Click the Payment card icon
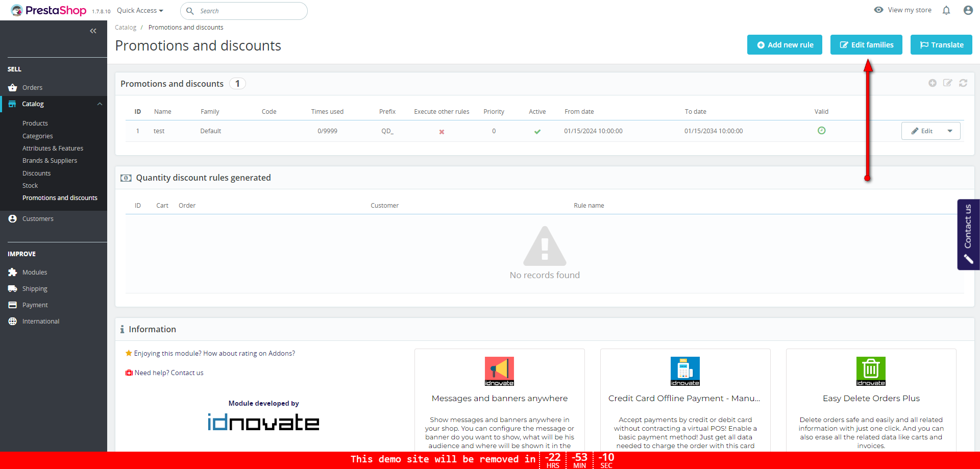The width and height of the screenshot is (980, 469). click(13, 305)
